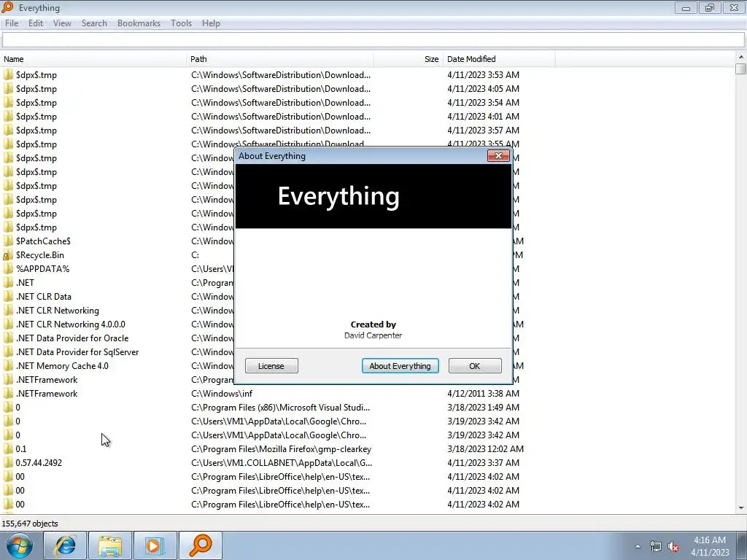Click the .NET Data Provider for Oracle icon
This screenshot has height=560, width=747.
[x=8, y=338]
